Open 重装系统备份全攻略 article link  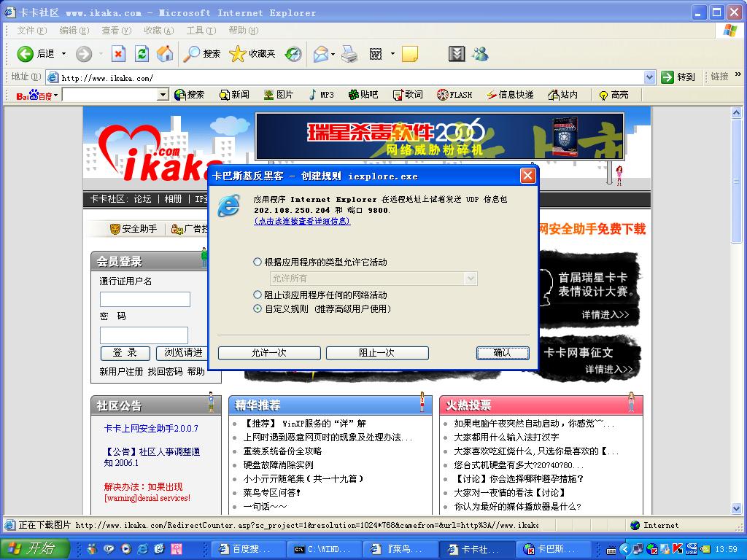[282, 451]
